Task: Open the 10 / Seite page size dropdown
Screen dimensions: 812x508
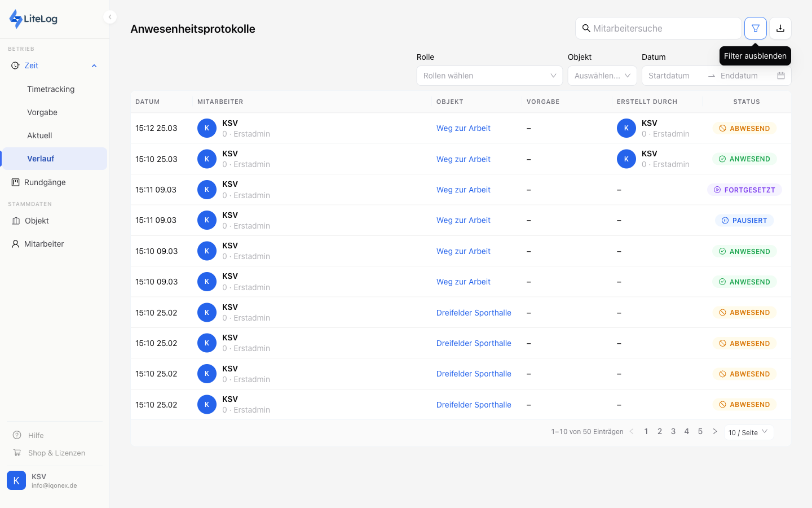Action: coord(748,432)
